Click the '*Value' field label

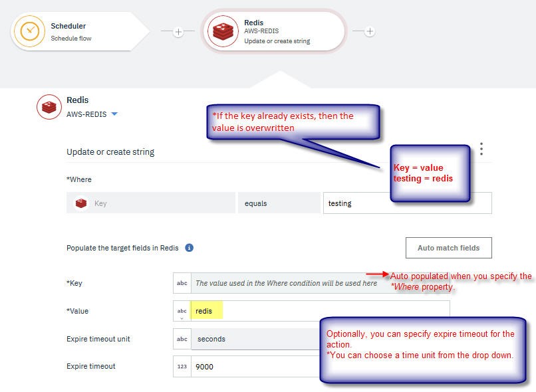click(78, 311)
